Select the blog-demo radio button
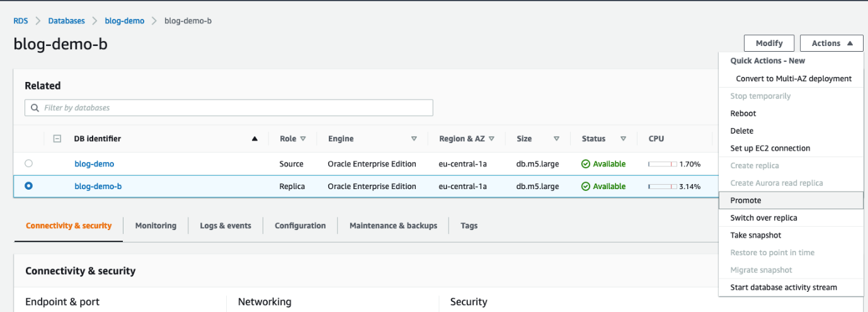The height and width of the screenshot is (312, 868). [28, 163]
